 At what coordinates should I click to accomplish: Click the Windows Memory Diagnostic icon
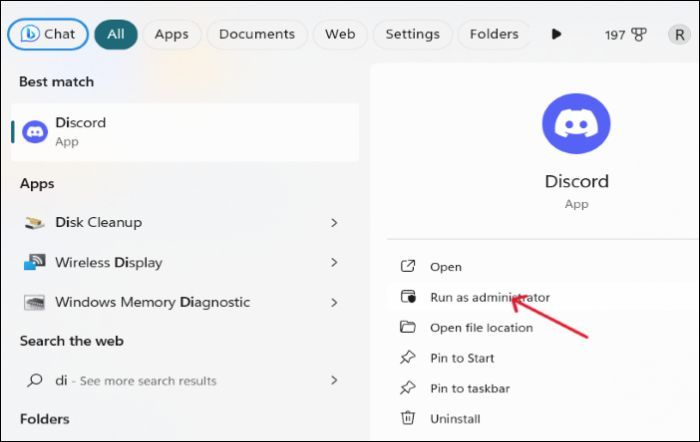click(x=35, y=303)
